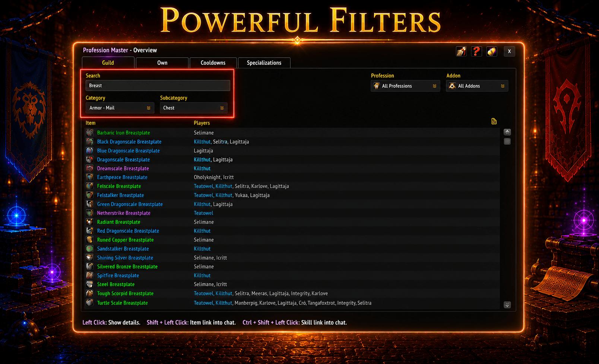Click the hammer icon in title bar
Image resolution: width=599 pixels, height=364 pixels.
tap(461, 51)
